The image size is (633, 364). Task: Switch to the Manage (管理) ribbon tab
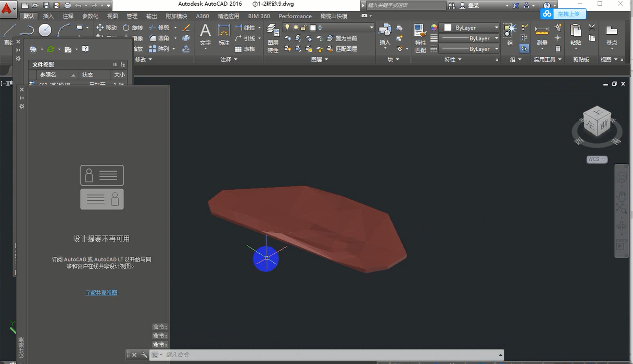[x=132, y=16]
